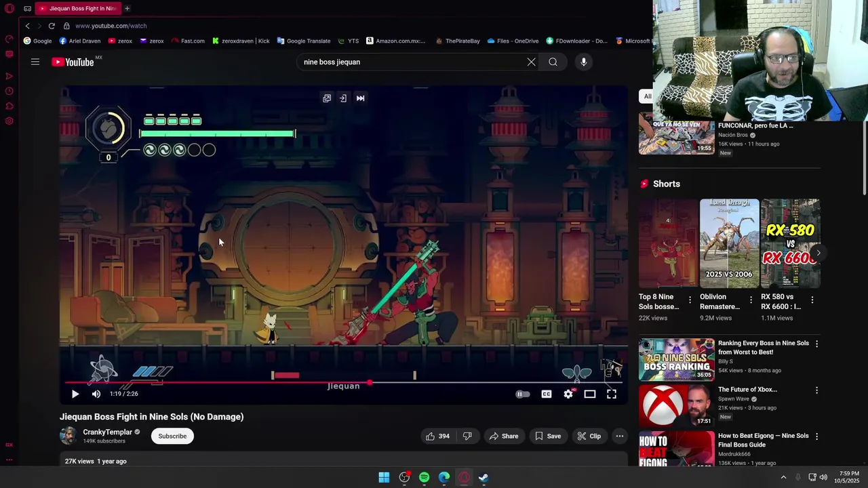Play the video

tap(75, 394)
